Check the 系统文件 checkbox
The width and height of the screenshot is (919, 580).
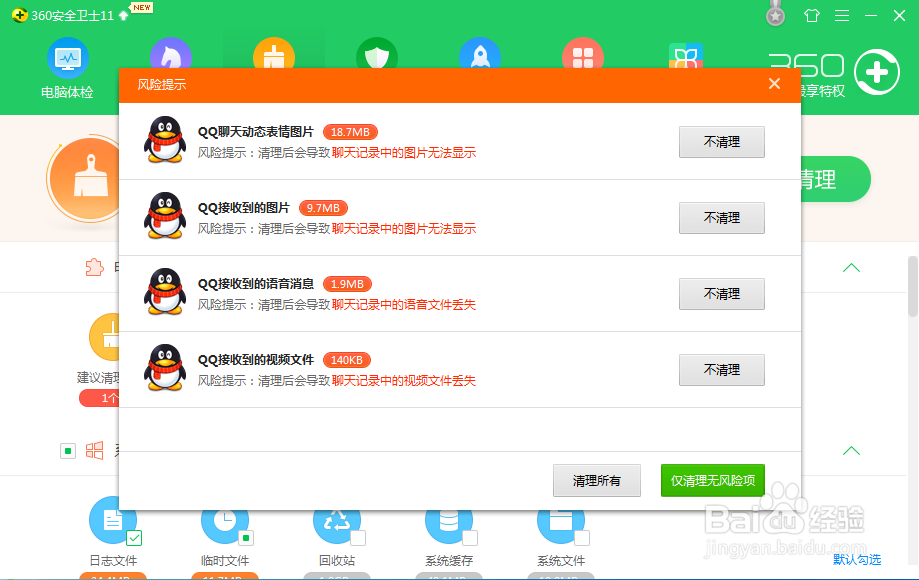[x=582, y=538]
